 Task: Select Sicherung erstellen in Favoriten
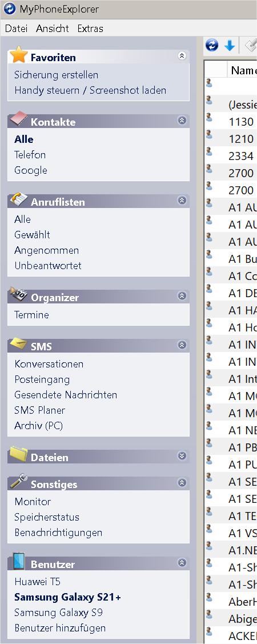(56, 75)
